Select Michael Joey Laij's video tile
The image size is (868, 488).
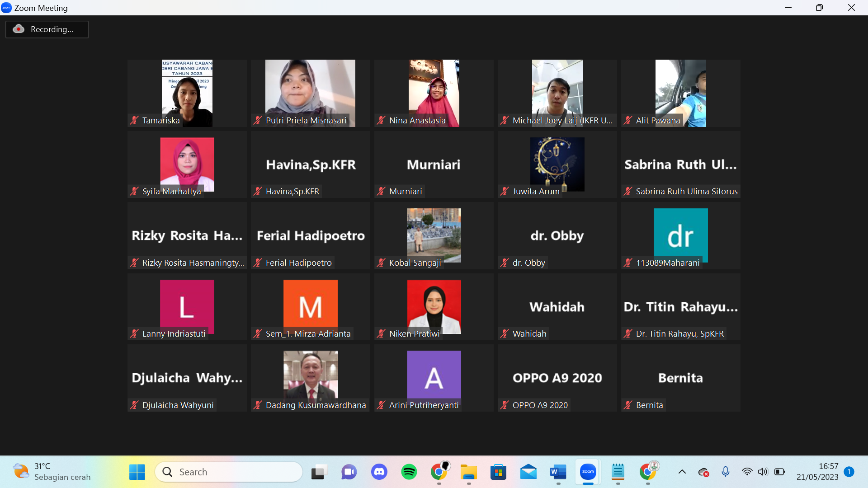557,93
